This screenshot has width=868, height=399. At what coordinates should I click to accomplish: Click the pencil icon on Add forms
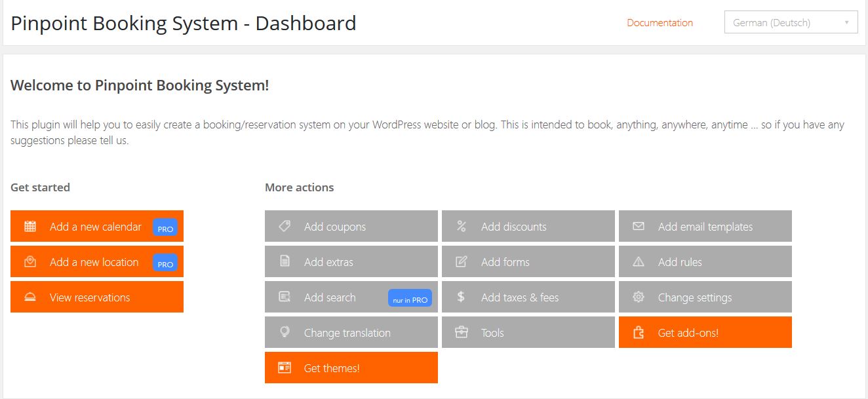pyautogui.click(x=462, y=262)
